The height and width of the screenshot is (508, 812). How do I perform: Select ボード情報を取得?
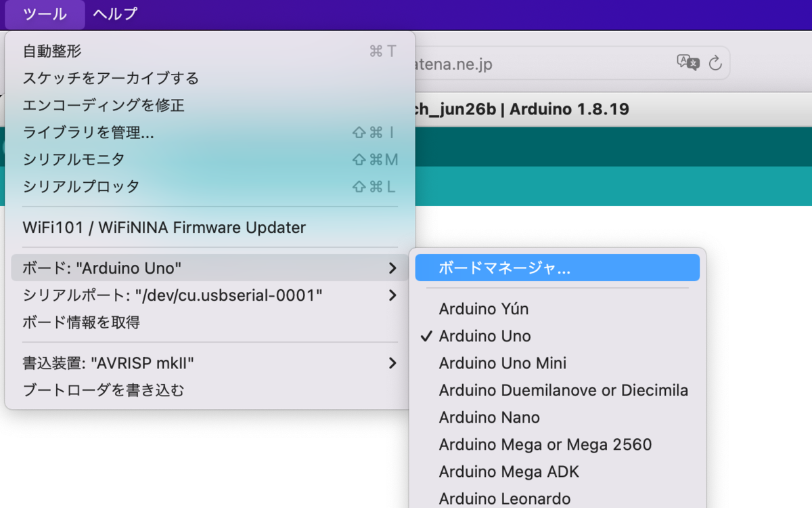tap(210, 322)
